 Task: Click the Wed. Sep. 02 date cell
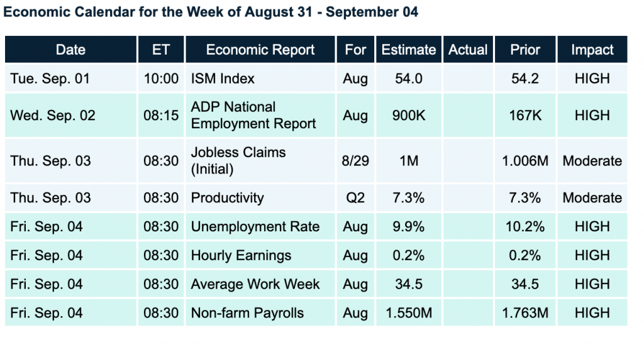[x=53, y=116]
